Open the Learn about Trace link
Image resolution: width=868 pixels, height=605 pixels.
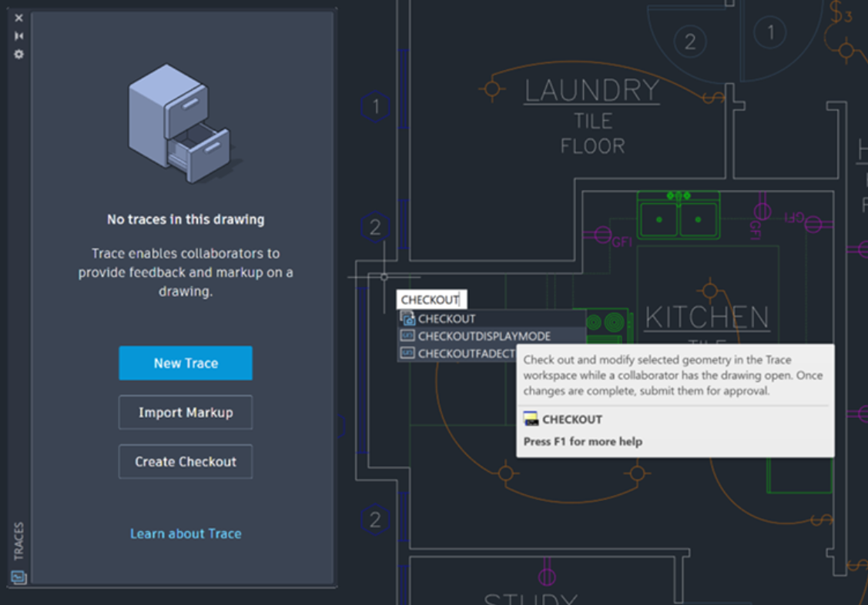(186, 533)
